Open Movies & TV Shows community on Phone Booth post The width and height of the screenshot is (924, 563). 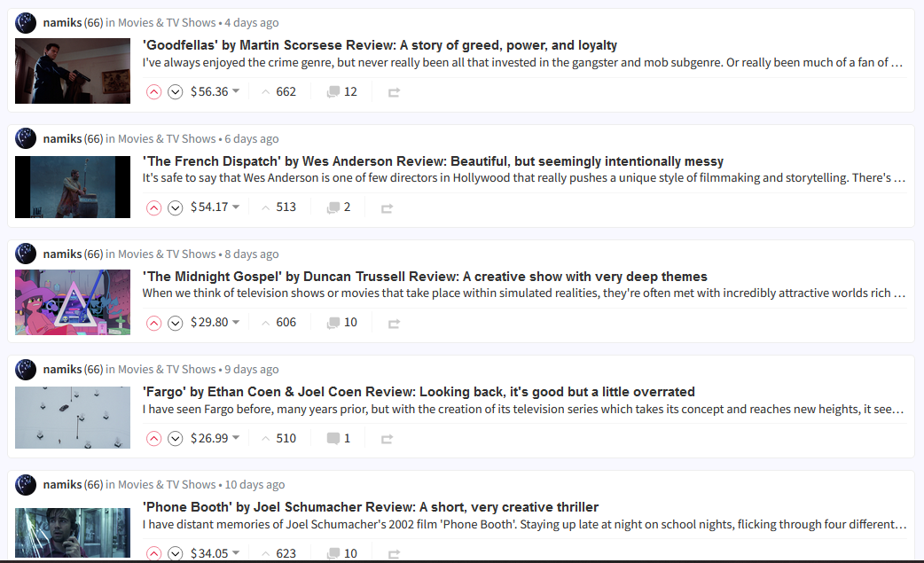167,485
